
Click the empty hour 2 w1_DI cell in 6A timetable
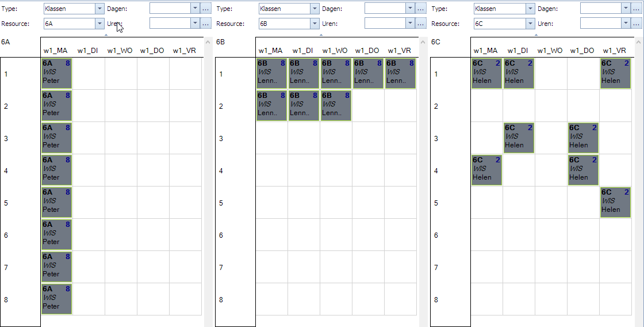click(89, 106)
